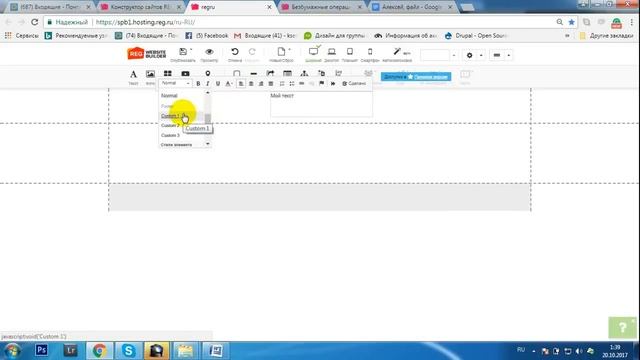Center align the text
Screen dimensions: 640x360
[251, 84]
